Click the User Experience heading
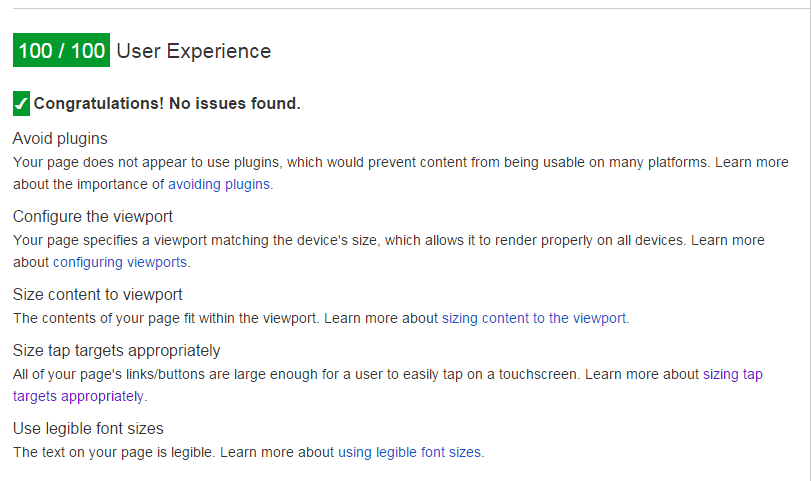Image resolution: width=812 pixels, height=481 pixels. [x=194, y=51]
